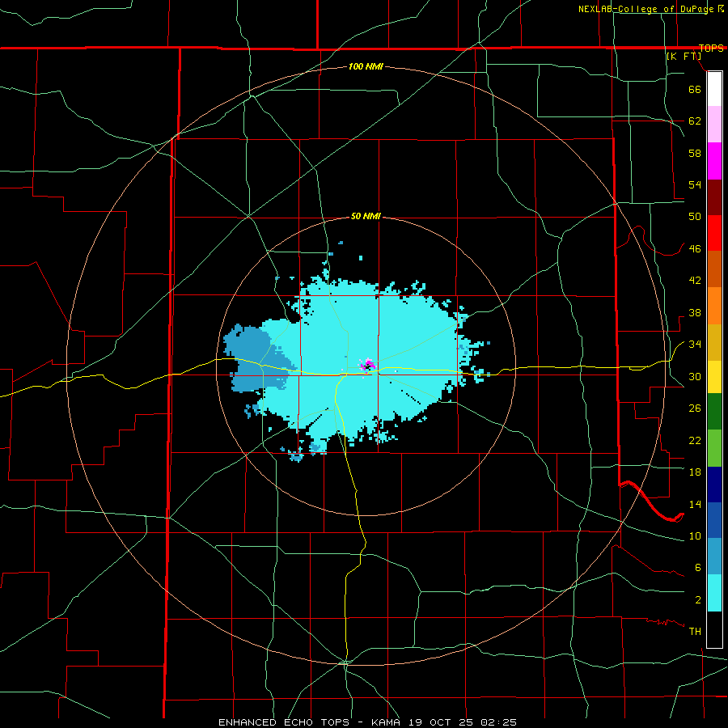The width and height of the screenshot is (728, 728).
Task: Select the bright red legend swatch
Action: click(x=714, y=233)
